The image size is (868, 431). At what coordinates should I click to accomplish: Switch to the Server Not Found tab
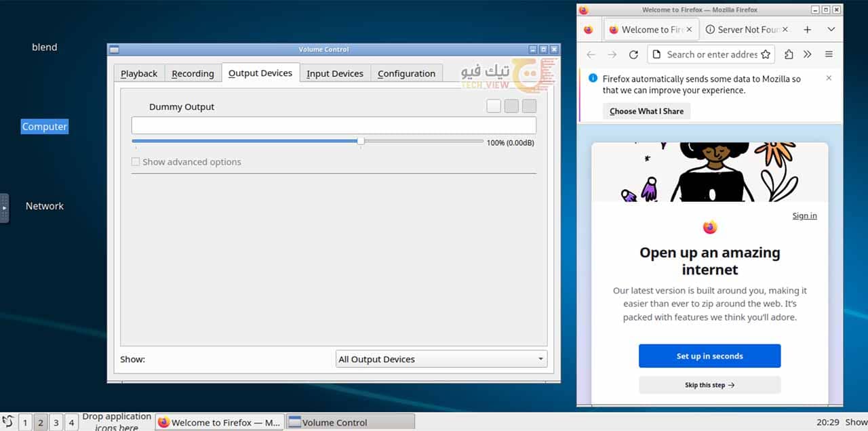click(747, 30)
